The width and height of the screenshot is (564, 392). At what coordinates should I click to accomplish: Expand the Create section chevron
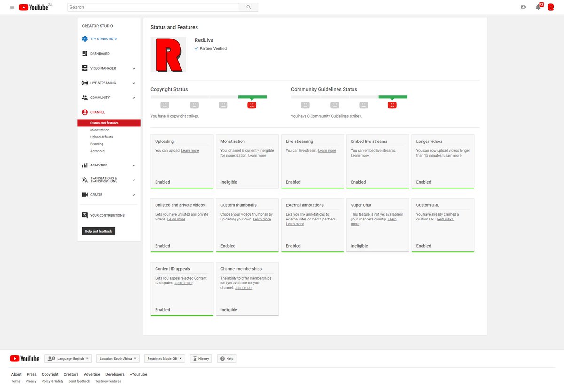point(134,195)
